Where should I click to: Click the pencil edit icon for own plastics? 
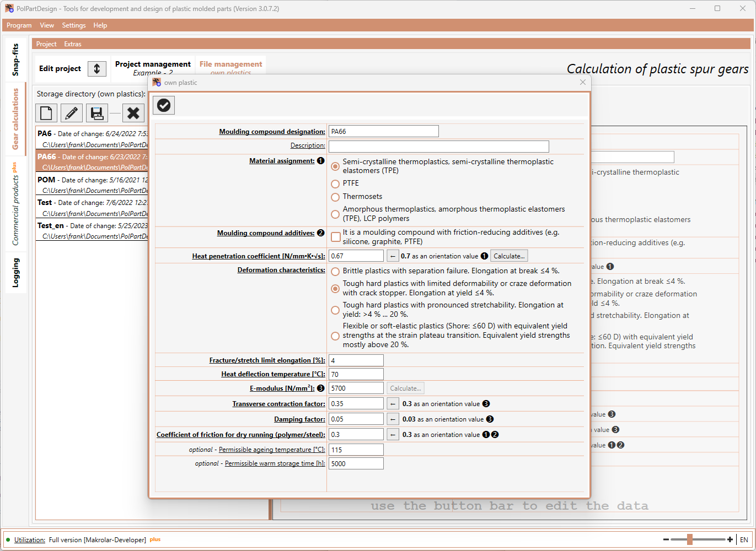72,114
